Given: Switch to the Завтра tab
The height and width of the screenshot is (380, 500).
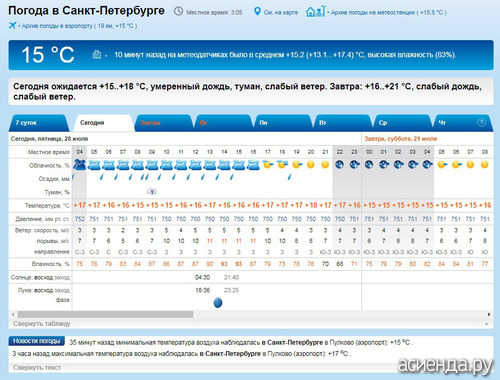Looking at the screenshot, I should 163,123.
